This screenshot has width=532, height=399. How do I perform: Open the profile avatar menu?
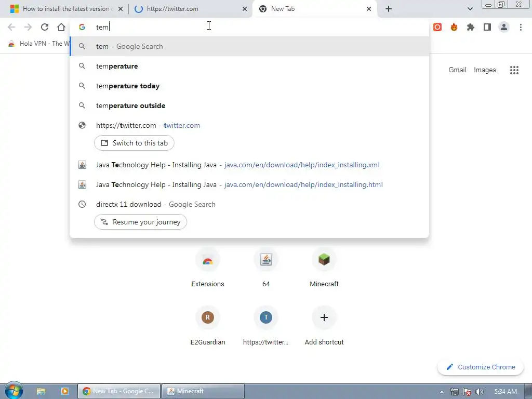pos(504,27)
